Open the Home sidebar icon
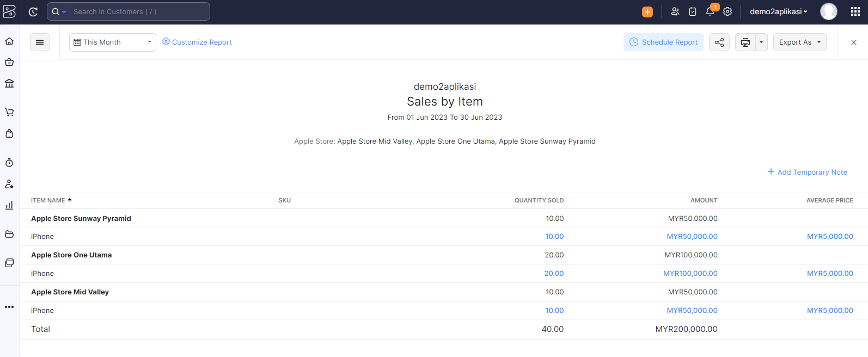The height and width of the screenshot is (357, 868). tap(9, 41)
